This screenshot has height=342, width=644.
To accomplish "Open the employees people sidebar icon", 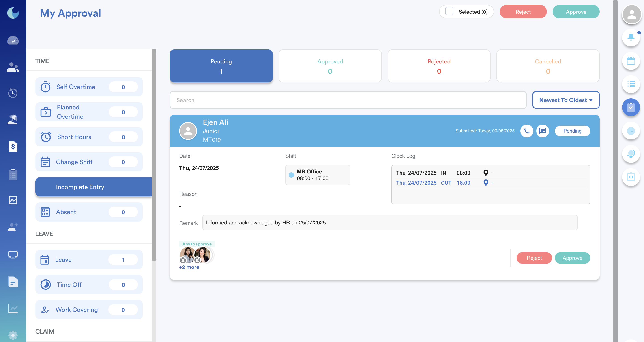I will click(x=13, y=67).
